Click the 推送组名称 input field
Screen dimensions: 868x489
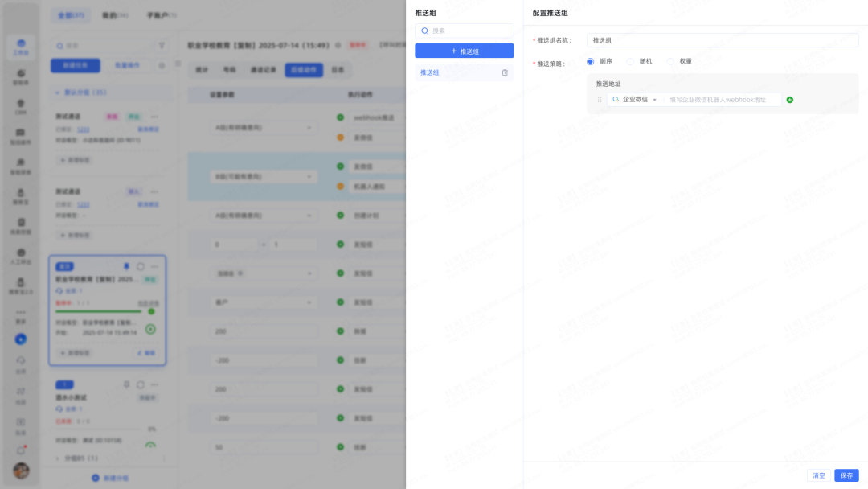click(722, 39)
